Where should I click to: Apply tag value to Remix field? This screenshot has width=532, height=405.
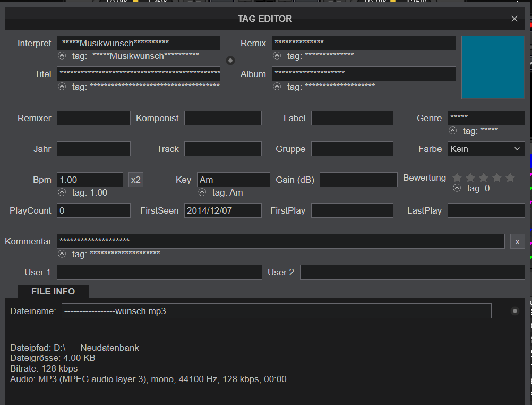coord(277,55)
